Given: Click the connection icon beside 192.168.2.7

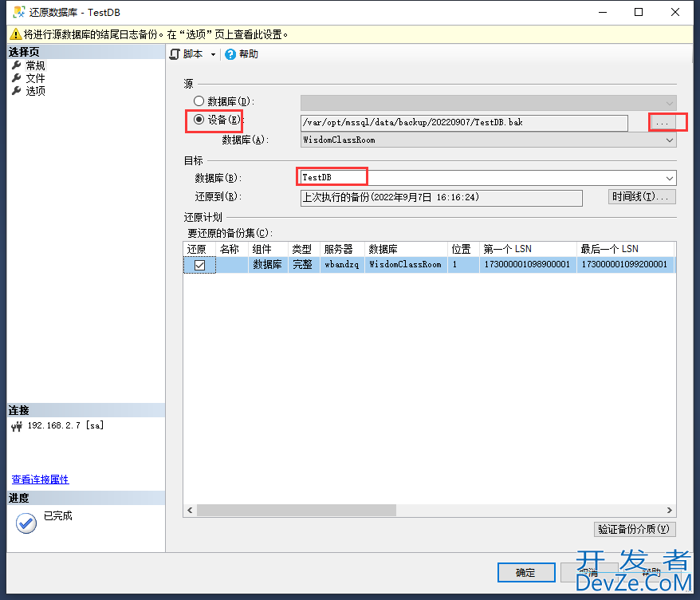Looking at the screenshot, I should (17, 427).
